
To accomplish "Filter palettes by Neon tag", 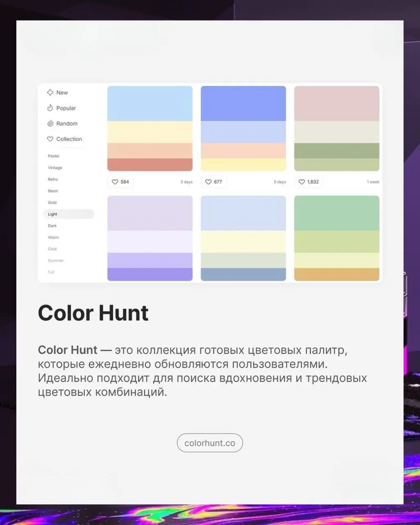I will click(x=53, y=191).
